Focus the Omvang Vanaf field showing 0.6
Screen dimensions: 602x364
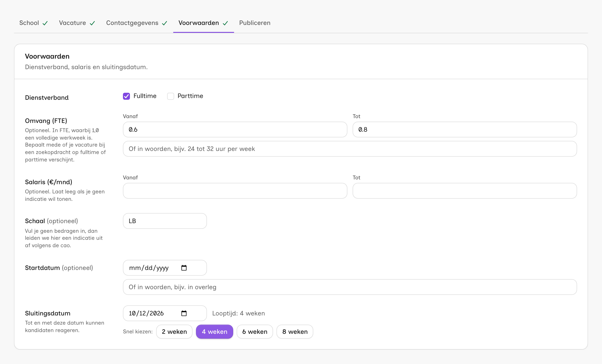pos(235,129)
